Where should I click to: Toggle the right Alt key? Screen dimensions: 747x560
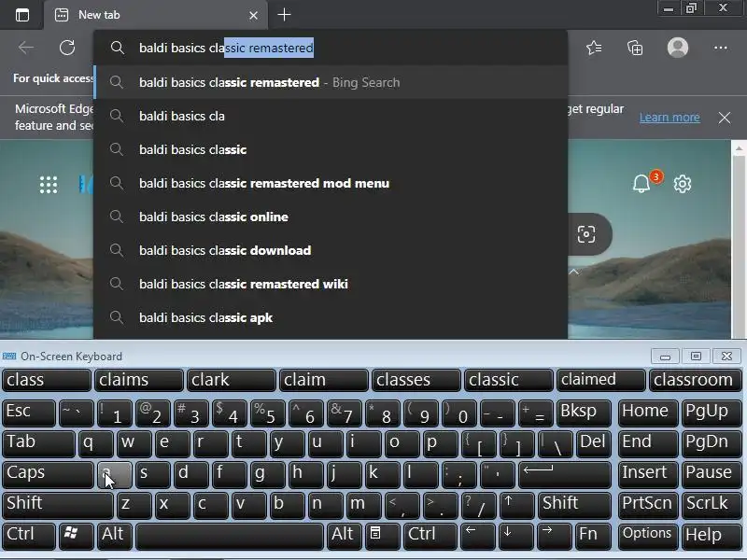344,536
